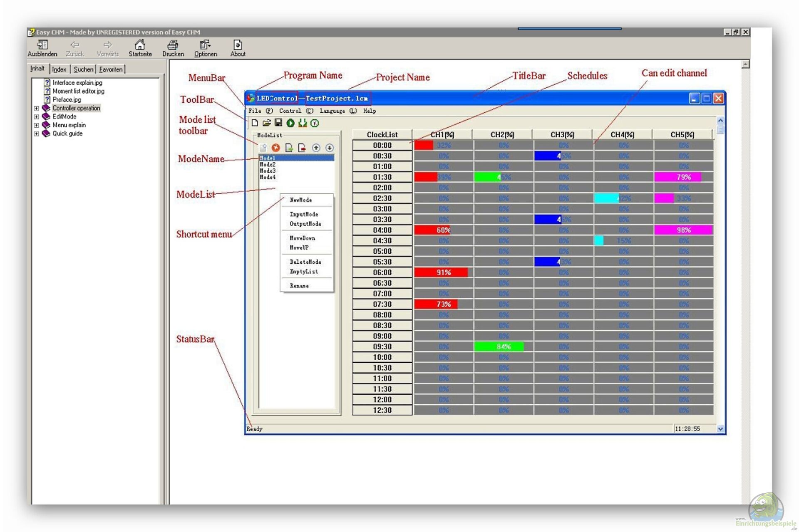Expand the Quick guide tree node
The height and width of the screenshot is (532, 799).
click(x=37, y=134)
